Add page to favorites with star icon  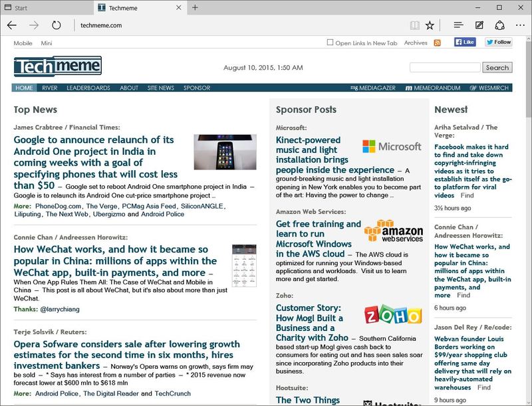click(430, 25)
